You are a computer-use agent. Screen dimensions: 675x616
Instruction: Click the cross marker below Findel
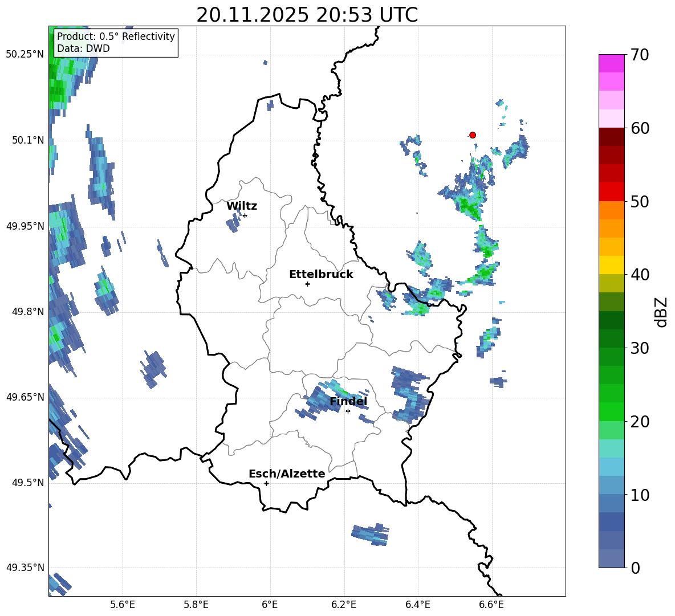tap(348, 411)
